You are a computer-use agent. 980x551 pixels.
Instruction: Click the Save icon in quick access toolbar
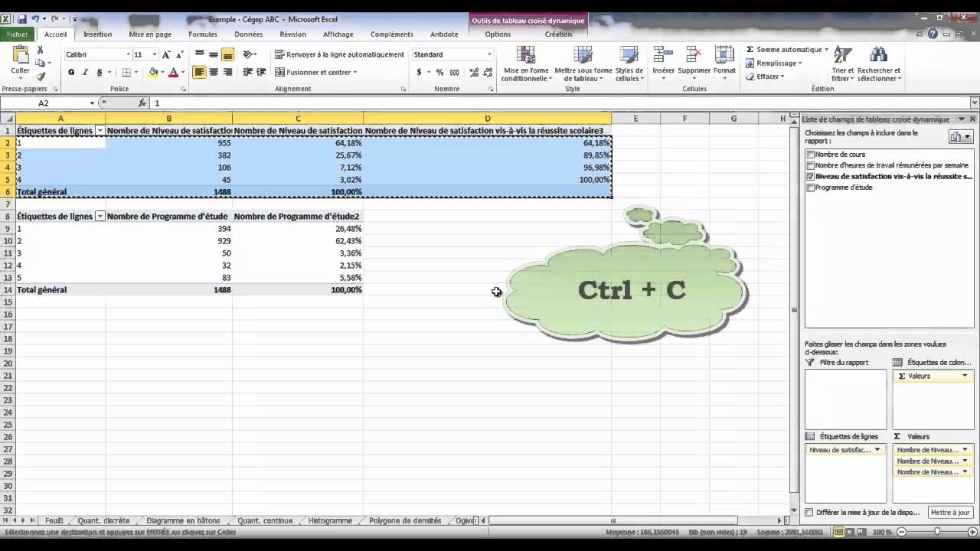(x=21, y=19)
